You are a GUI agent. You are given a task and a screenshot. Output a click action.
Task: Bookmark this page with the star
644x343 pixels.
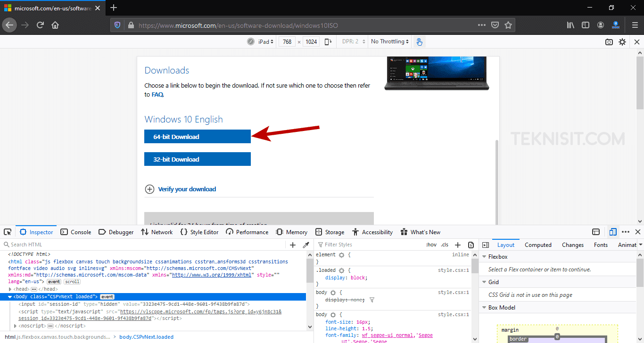pos(508,25)
